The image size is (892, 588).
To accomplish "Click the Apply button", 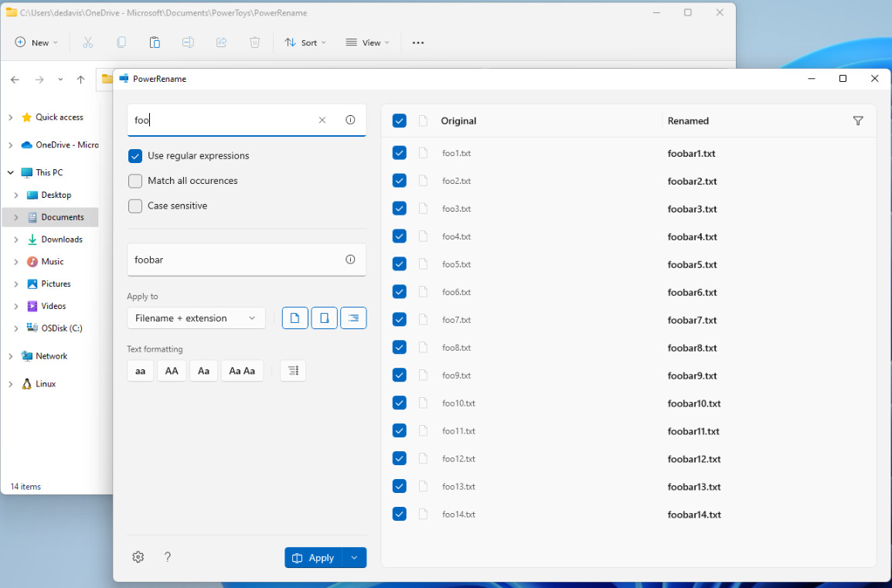I will click(313, 558).
